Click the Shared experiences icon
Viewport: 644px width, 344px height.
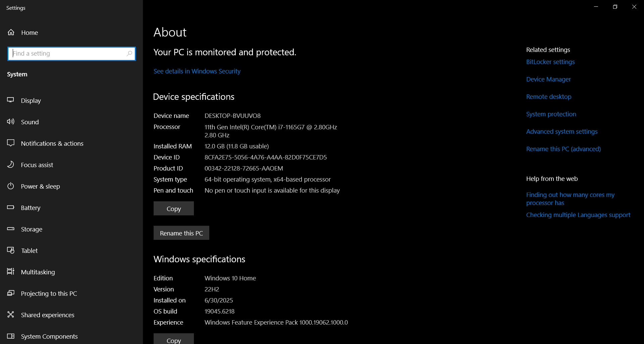(11, 315)
